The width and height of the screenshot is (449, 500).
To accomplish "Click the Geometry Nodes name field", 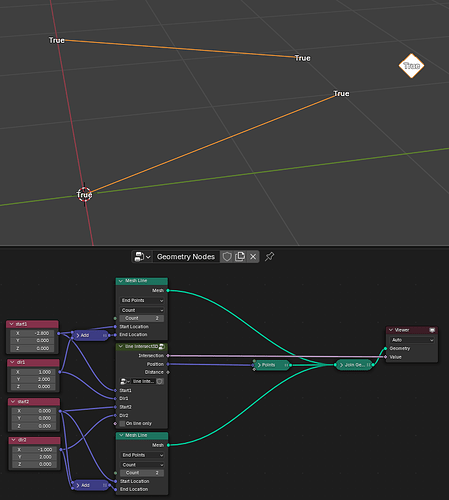I will coord(186,257).
